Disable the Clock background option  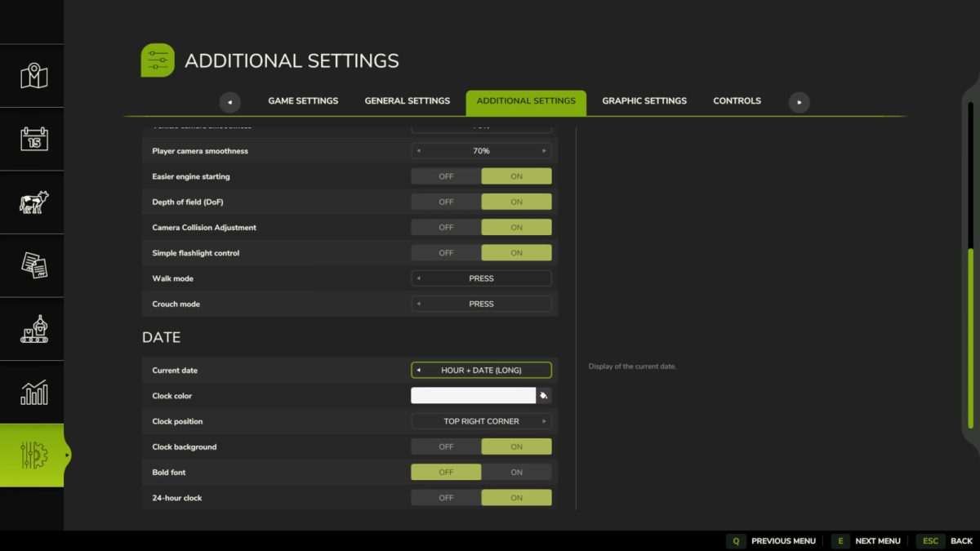click(445, 447)
